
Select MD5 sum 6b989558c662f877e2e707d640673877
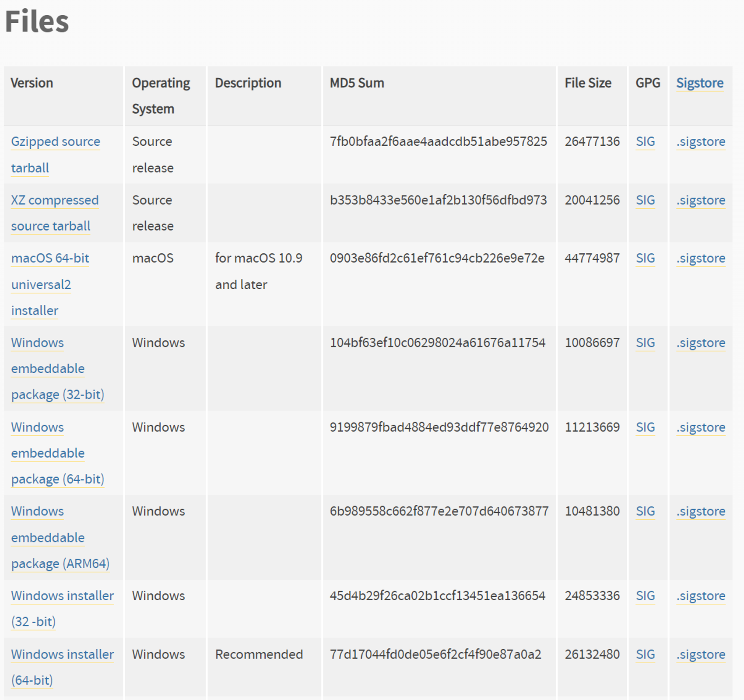pyautogui.click(x=439, y=511)
